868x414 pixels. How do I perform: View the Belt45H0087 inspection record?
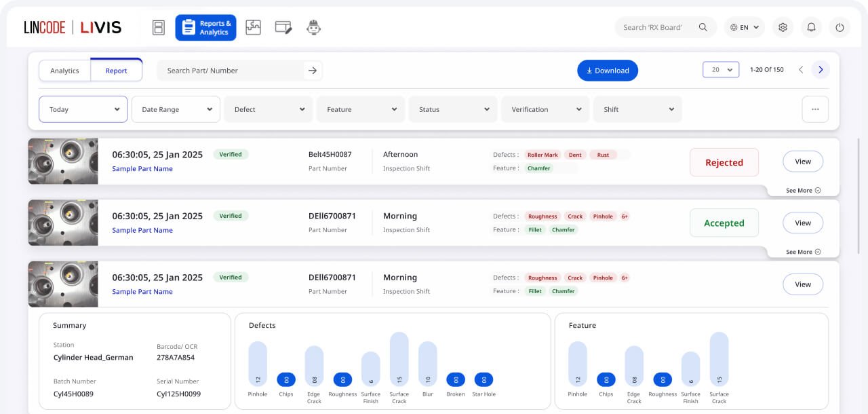click(803, 162)
